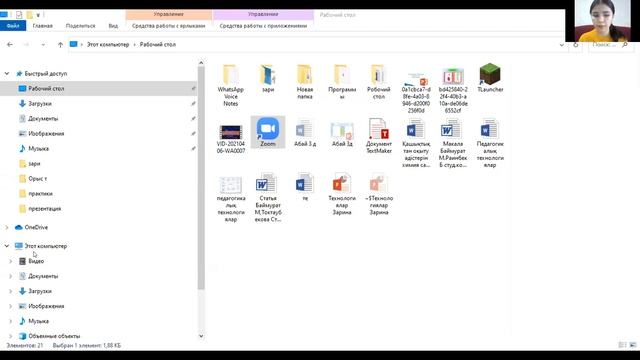Click Этот компьютер in the address breadcrumb
Viewport: 640px width, 360px height.
pyautogui.click(x=108, y=44)
